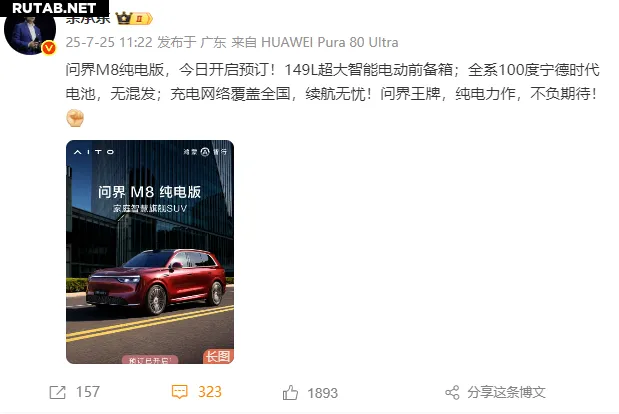Click the share nodes icon

pyautogui.click(x=452, y=393)
